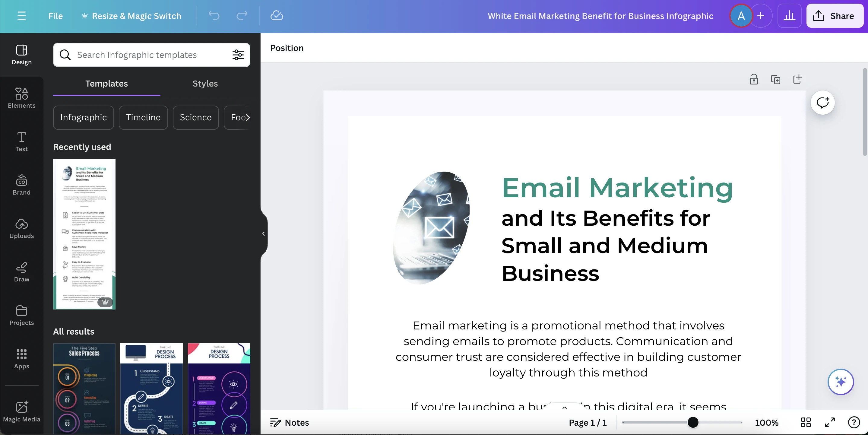The width and height of the screenshot is (868, 435).
Task: Click the add element icon on canvas
Action: click(797, 79)
